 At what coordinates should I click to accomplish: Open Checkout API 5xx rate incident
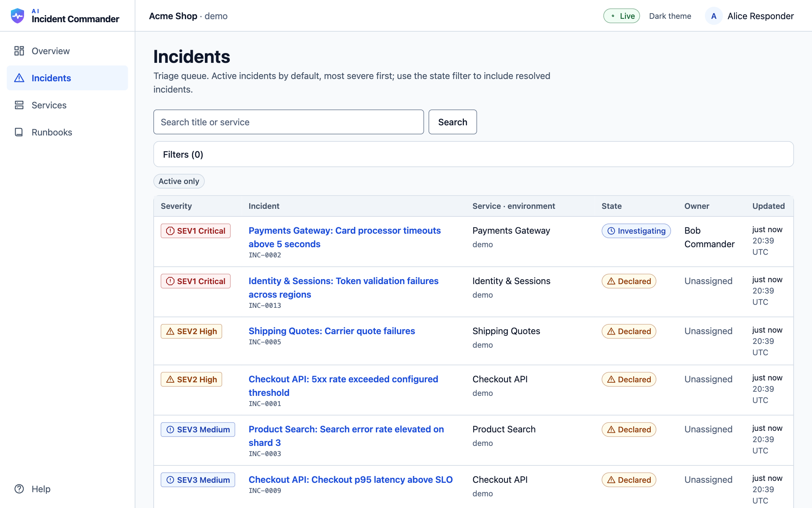point(344,386)
